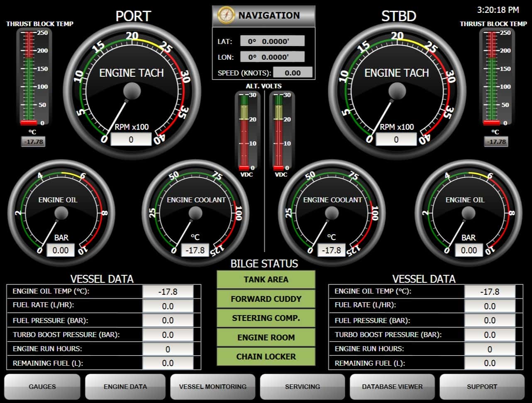Switch to the Engine Data screen
The width and height of the screenshot is (532, 403).
(125, 386)
